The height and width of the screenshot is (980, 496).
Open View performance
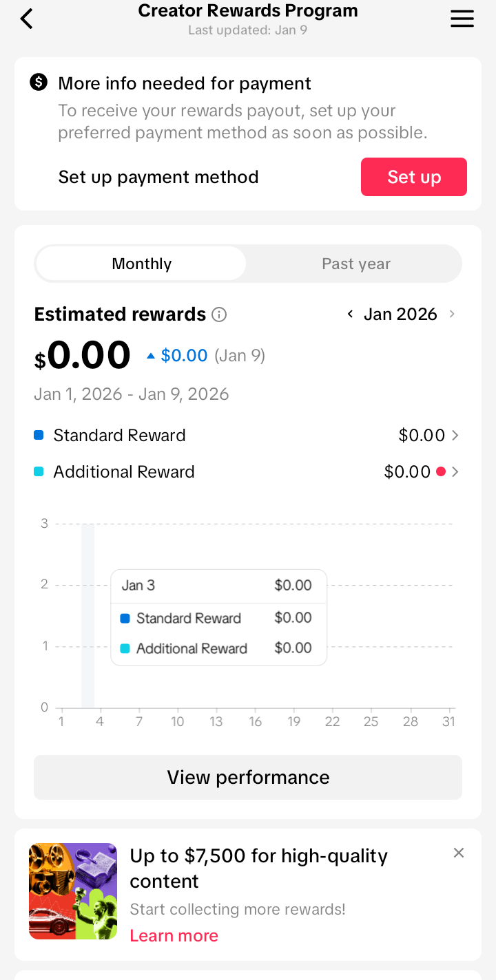(248, 777)
